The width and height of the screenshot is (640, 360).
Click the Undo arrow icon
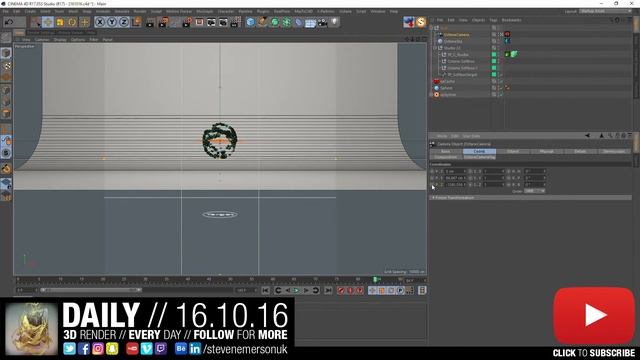click(9, 22)
